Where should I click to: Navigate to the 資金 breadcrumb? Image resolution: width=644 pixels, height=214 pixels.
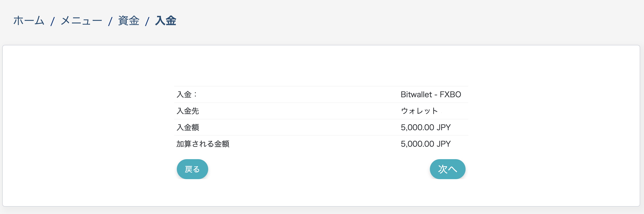[x=129, y=21]
